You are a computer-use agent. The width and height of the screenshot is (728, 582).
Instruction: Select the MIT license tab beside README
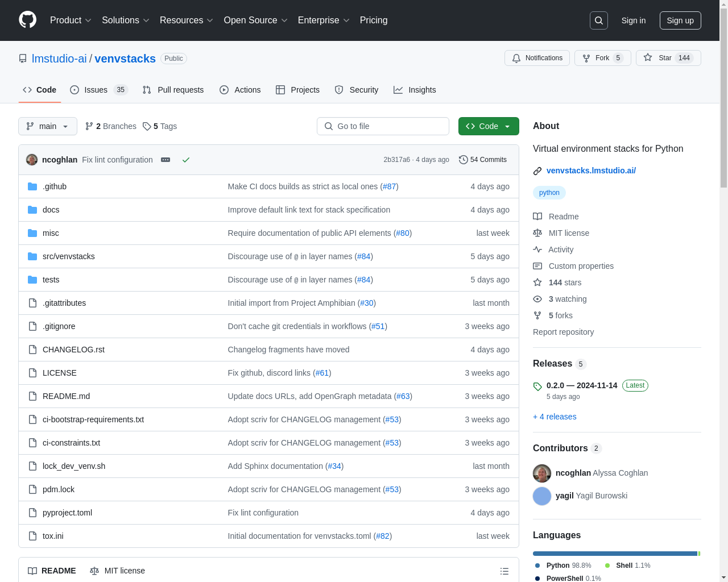click(x=117, y=571)
